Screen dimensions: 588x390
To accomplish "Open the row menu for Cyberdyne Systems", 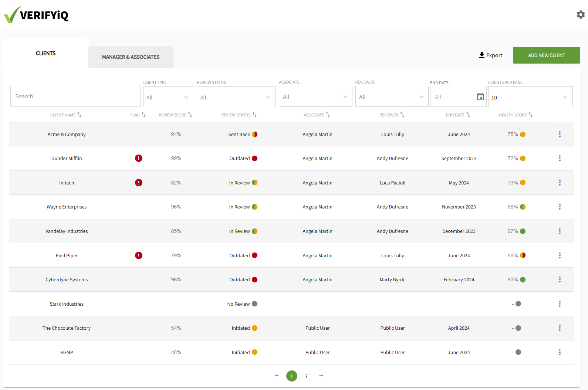I will click(x=560, y=279).
